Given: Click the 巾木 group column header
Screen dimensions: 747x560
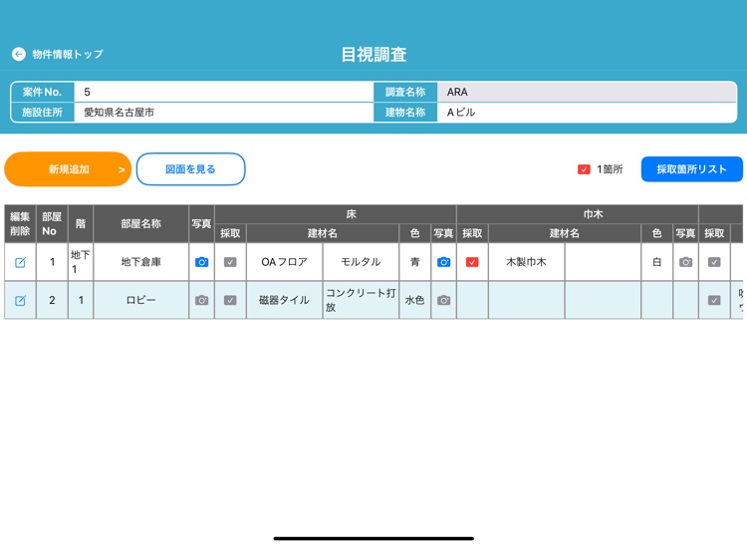Looking at the screenshot, I should (x=578, y=214).
